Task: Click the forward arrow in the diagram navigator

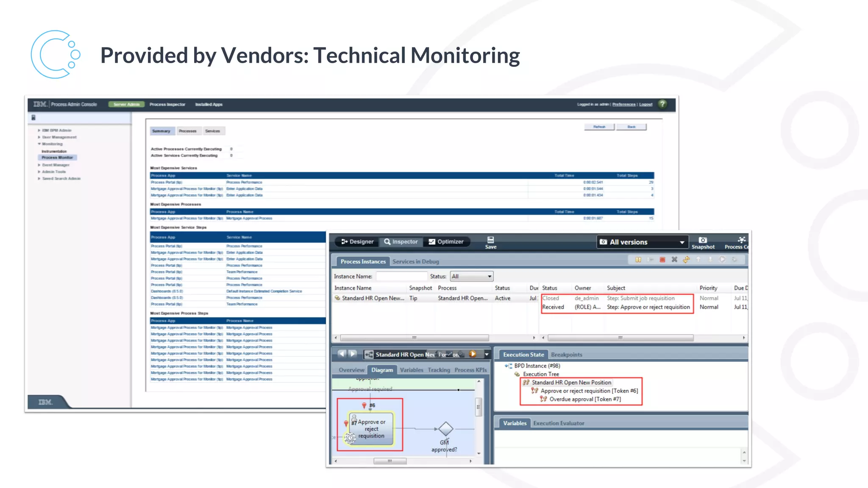Action: pos(353,354)
